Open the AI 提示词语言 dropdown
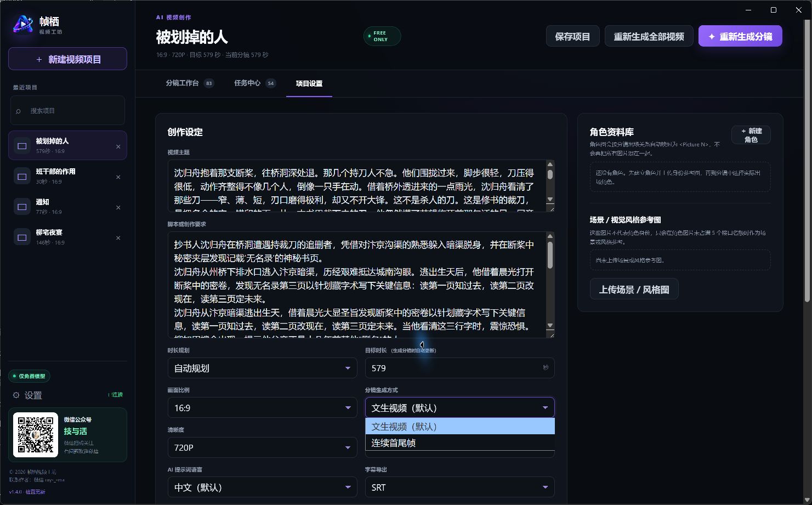The height and width of the screenshot is (505, 812). click(x=262, y=487)
